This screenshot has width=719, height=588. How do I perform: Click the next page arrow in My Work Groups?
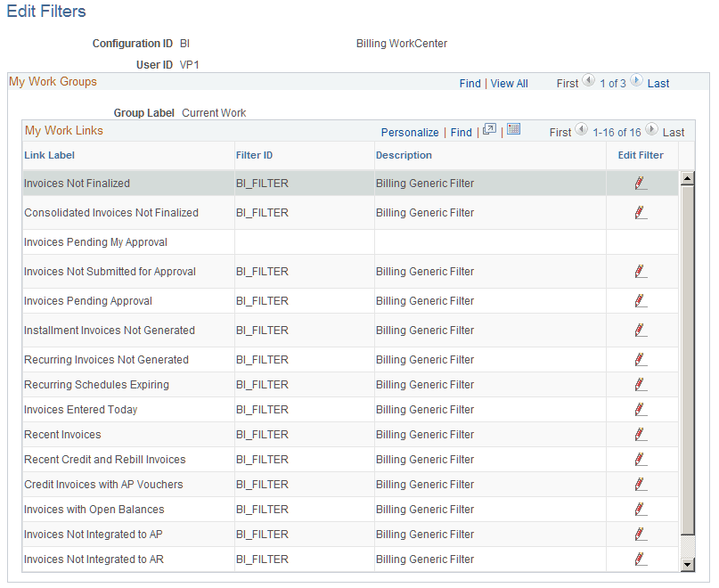(x=635, y=83)
